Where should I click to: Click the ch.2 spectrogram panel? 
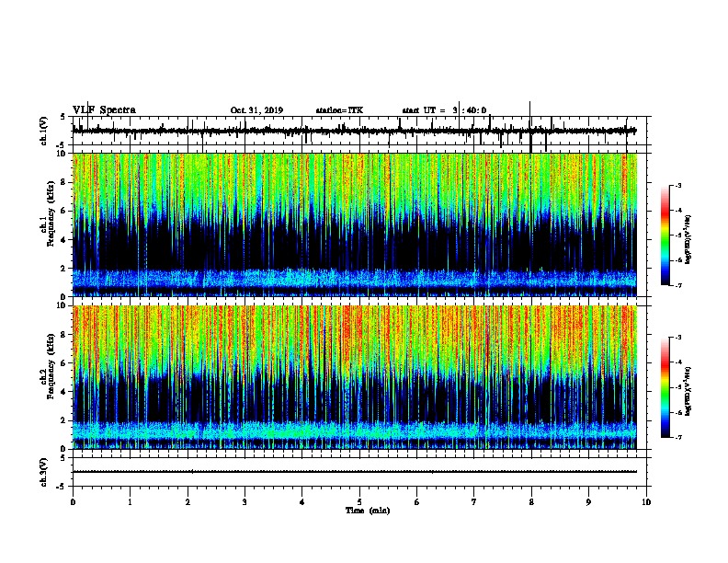pyautogui.click(x=355, y=377)
